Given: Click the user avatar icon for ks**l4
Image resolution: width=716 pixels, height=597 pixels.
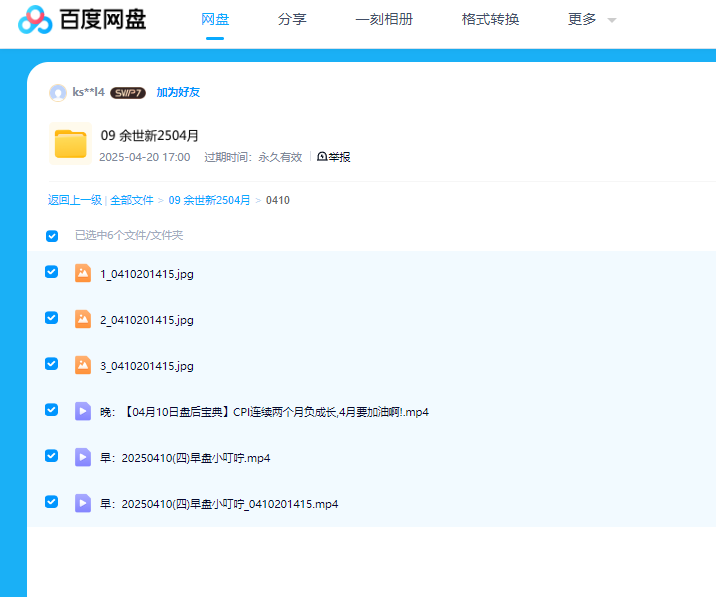Looking at the screenshot, I should 58,93.
